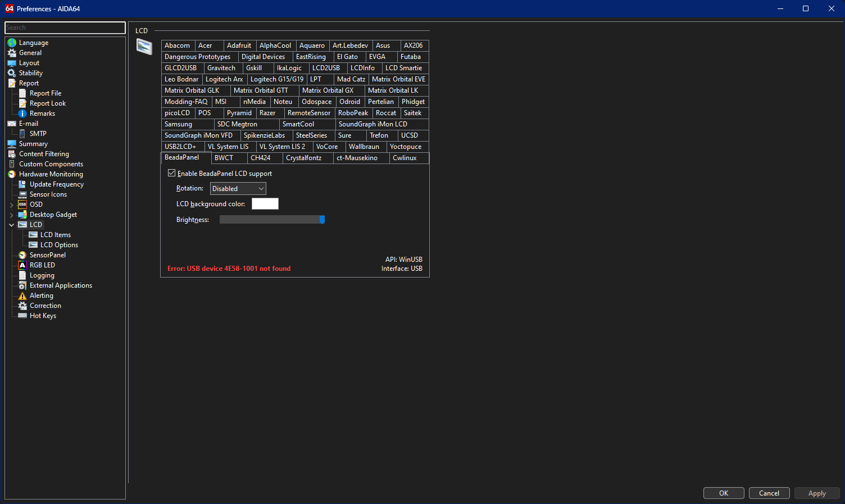Click the E-mail envelope icon
This screenshot has width=845, height=504.
pos(12,123)
